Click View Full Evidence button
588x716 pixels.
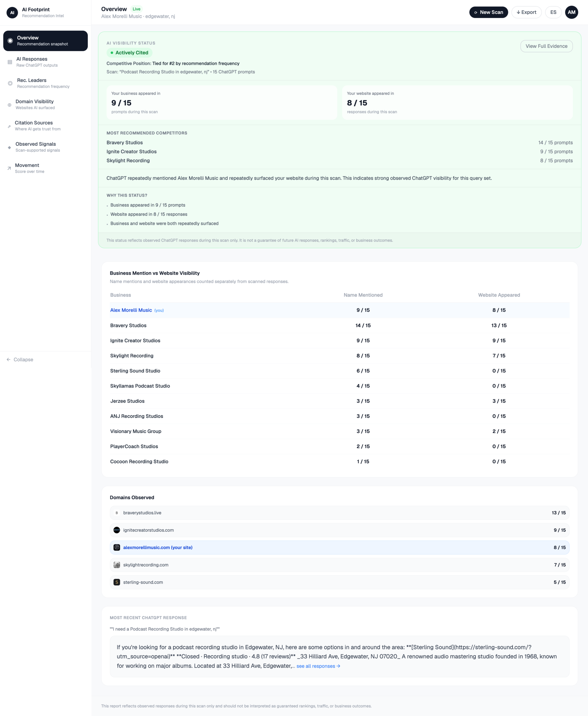click(546, 46)
